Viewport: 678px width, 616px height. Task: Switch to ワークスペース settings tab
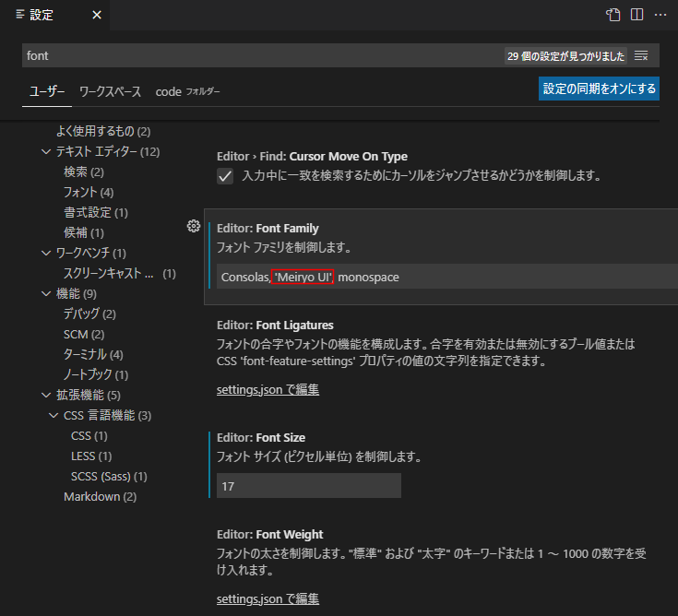point(111,91)
